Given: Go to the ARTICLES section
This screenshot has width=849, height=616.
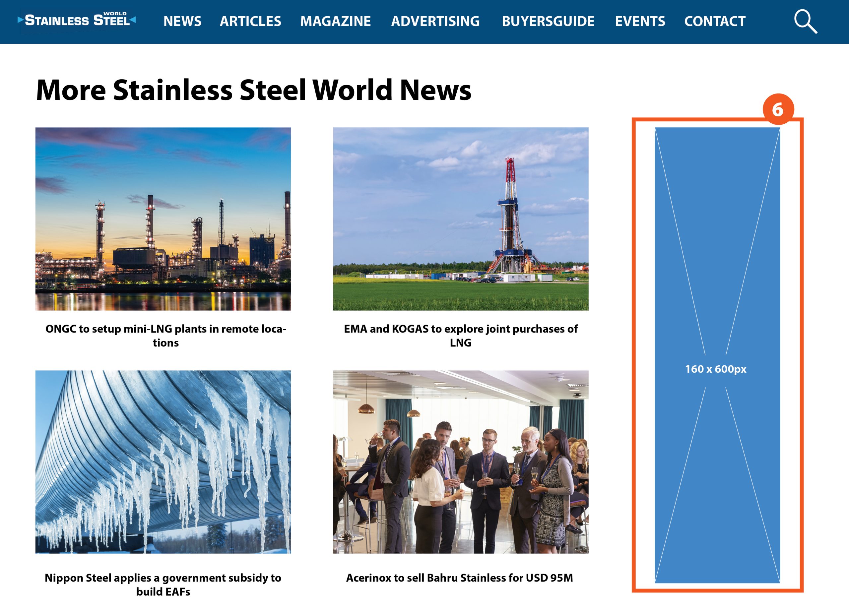Looking at the screenshot, I should point(250,21).
